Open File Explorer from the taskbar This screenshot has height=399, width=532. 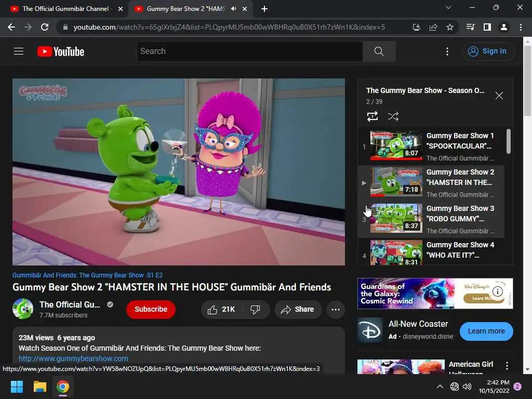point(39,387)
